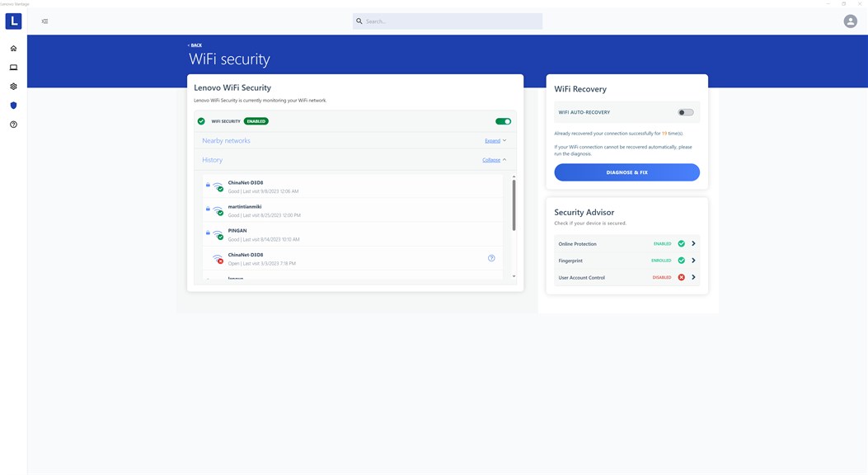Open Fingerprint details arrow
Image resolution: width=868 pixels, height=475 pixels.
point(693,261)
